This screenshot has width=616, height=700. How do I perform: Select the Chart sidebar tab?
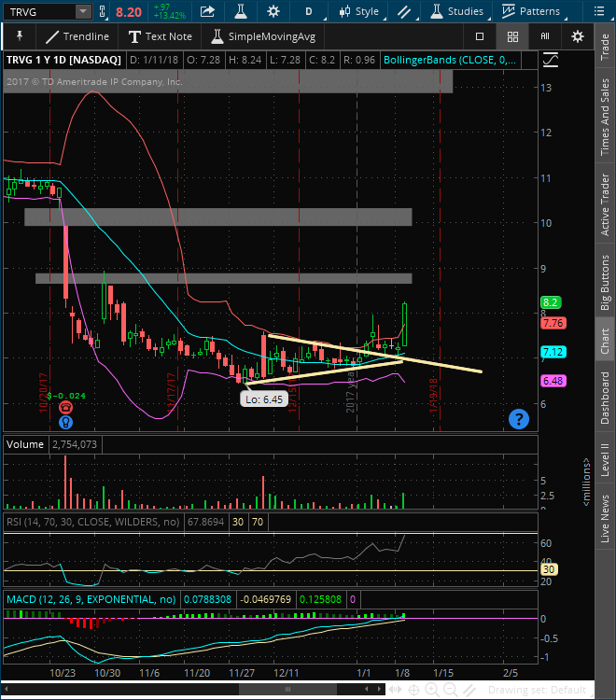605,341
